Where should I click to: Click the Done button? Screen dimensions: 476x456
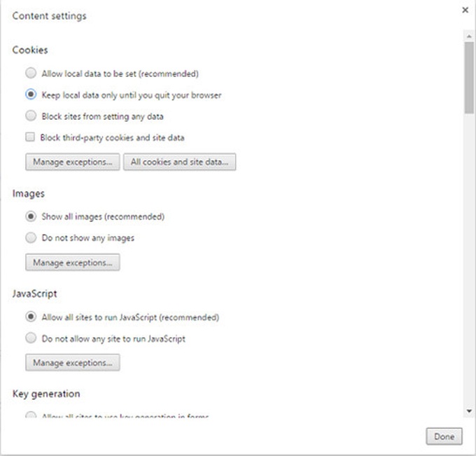pyautogui.click(x=444, y=436)
